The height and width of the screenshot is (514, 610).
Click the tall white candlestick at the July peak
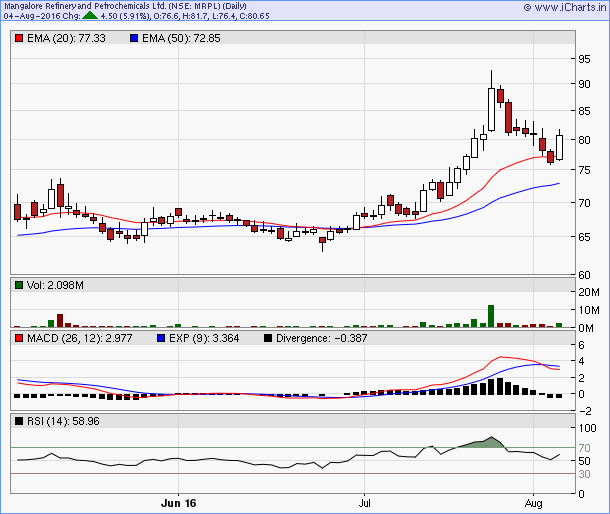tap(491, 109)
